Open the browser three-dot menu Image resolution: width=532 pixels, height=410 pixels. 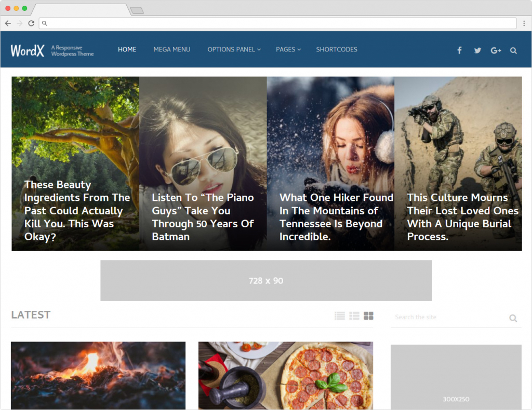[x=523, y=23]
